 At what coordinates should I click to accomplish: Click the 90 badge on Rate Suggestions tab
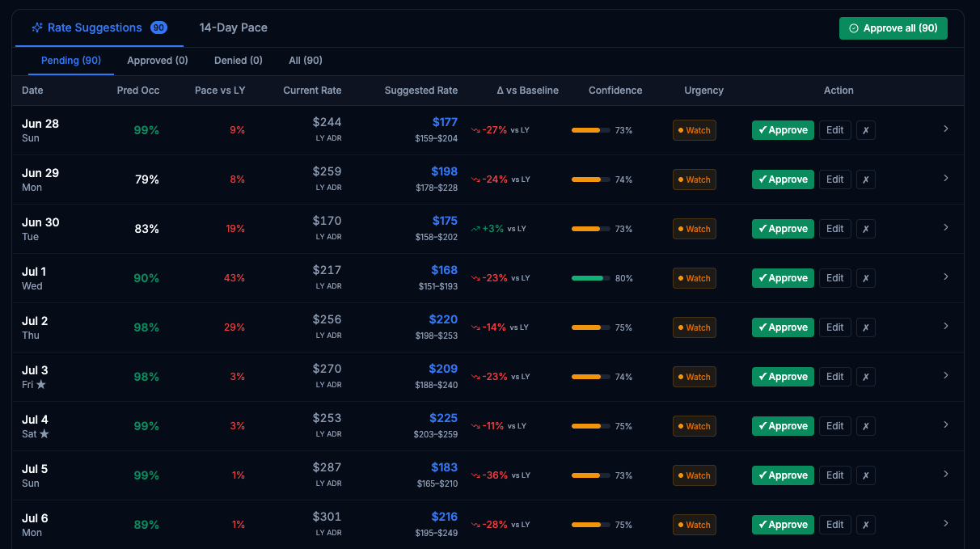click(158, 27)
